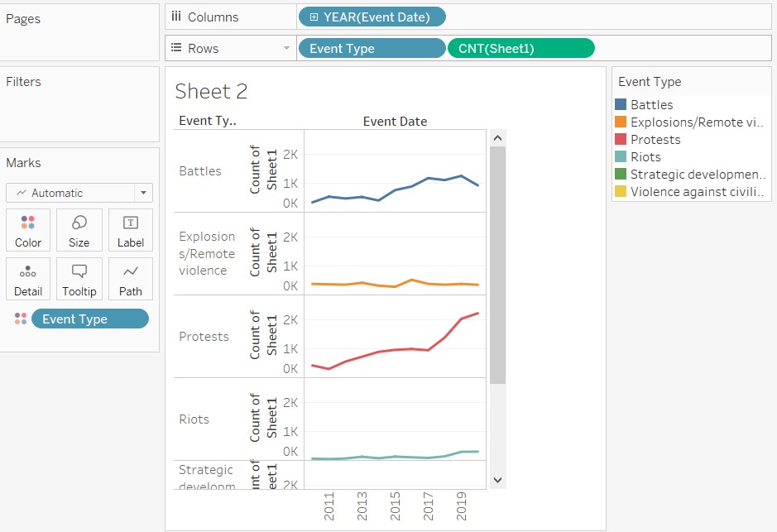Click the chart scrollbar down arrow
The image size is (777, 532).
click(497, 480)
